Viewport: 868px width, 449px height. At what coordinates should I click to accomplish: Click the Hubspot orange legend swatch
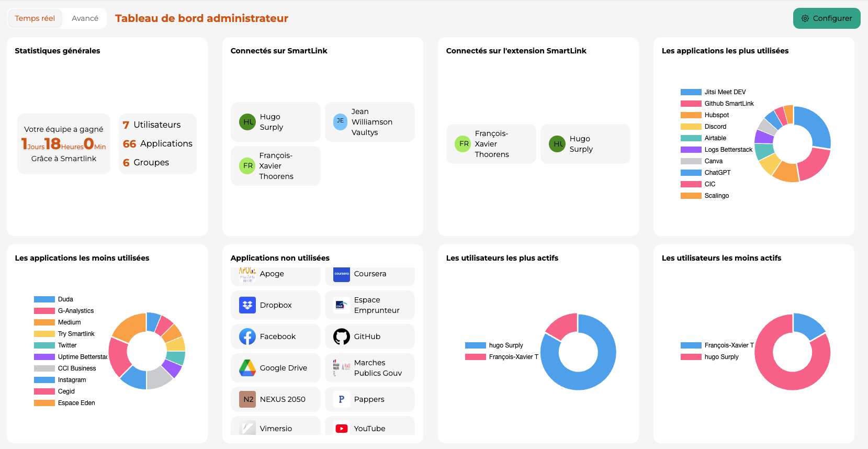coord(691,115)
